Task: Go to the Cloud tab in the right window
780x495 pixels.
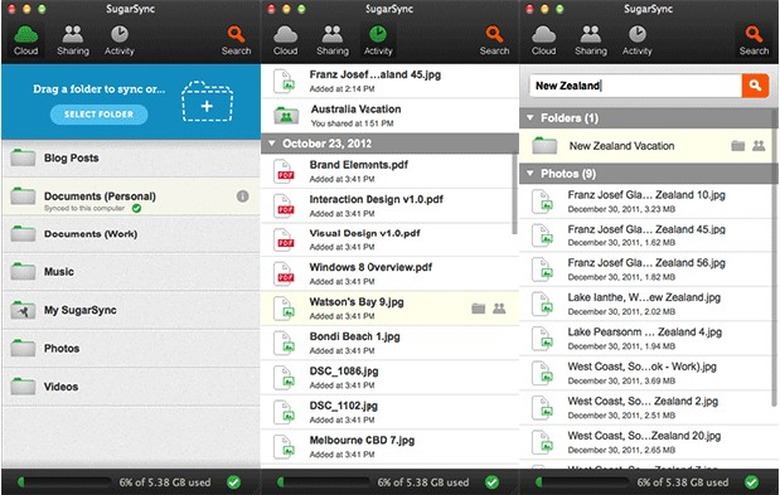Action: 544,40
